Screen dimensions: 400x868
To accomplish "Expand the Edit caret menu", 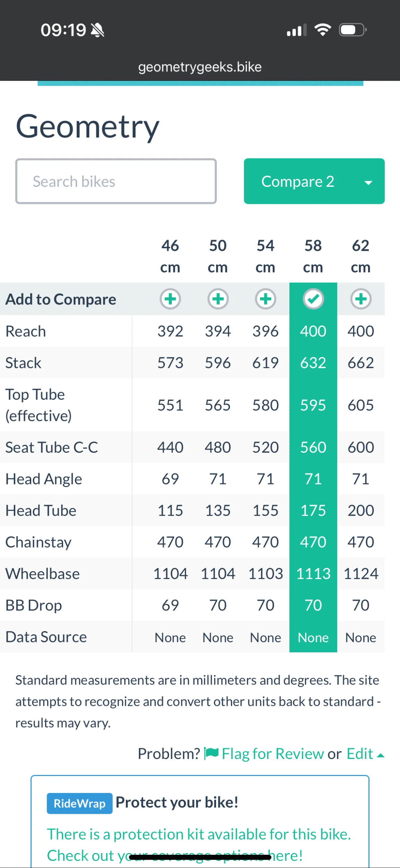I will 381,756.
